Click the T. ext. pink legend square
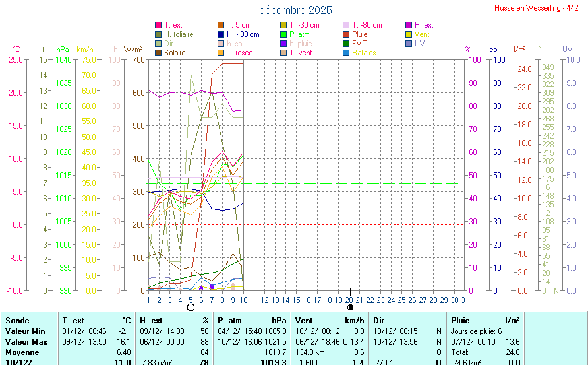 click(158, 25)
